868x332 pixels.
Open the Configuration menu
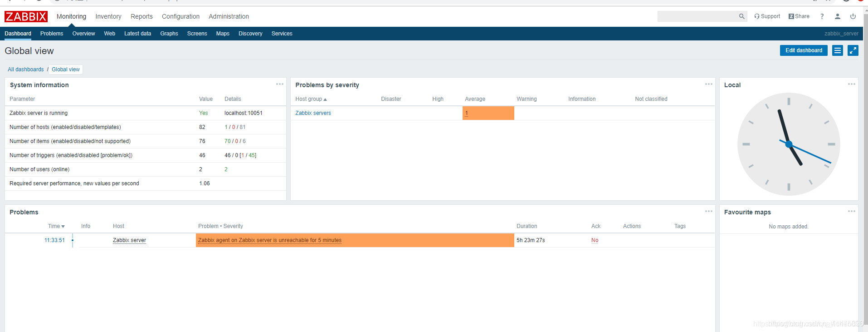(180, 16)
